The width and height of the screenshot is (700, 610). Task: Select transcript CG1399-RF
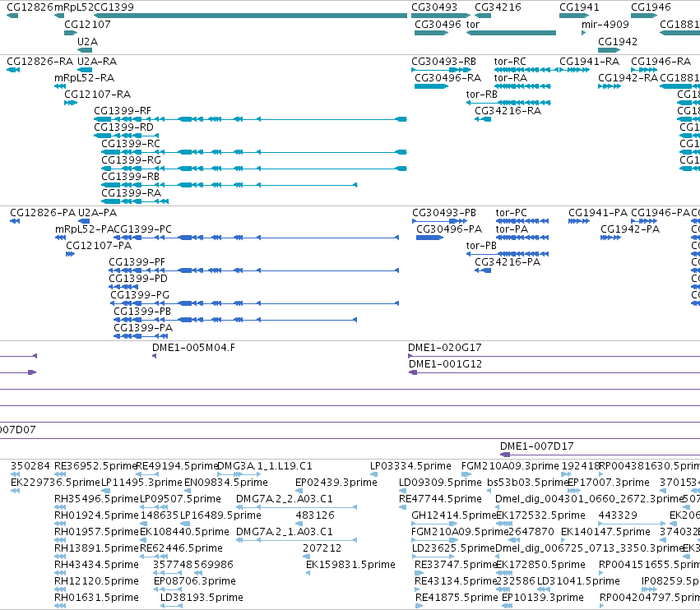pyautogui.click(x=250, y=119)
